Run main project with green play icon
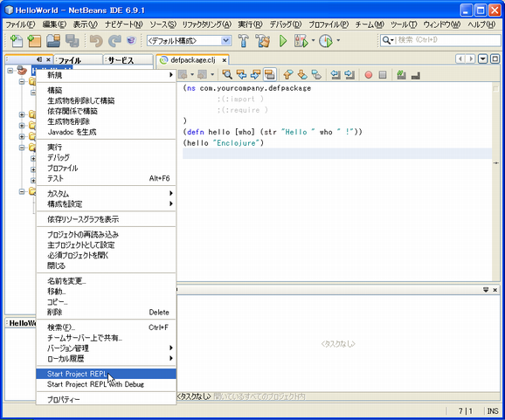 [x=283, y=41]
